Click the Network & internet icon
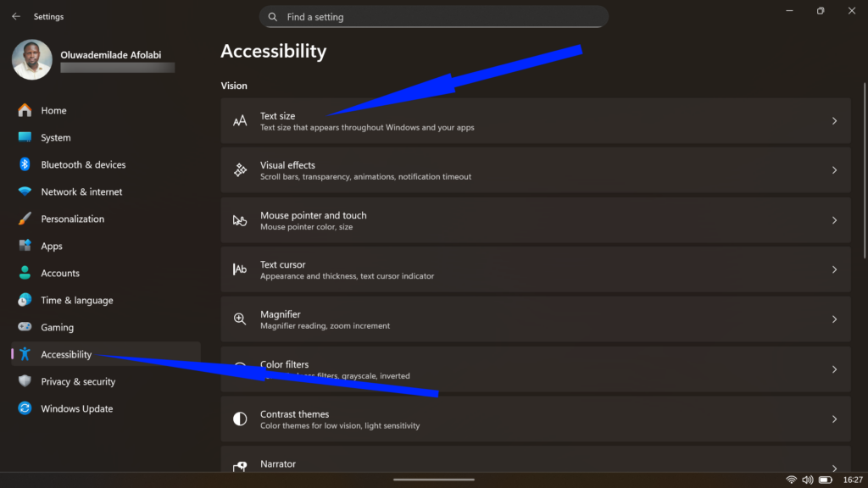 [x=25, y=191]
